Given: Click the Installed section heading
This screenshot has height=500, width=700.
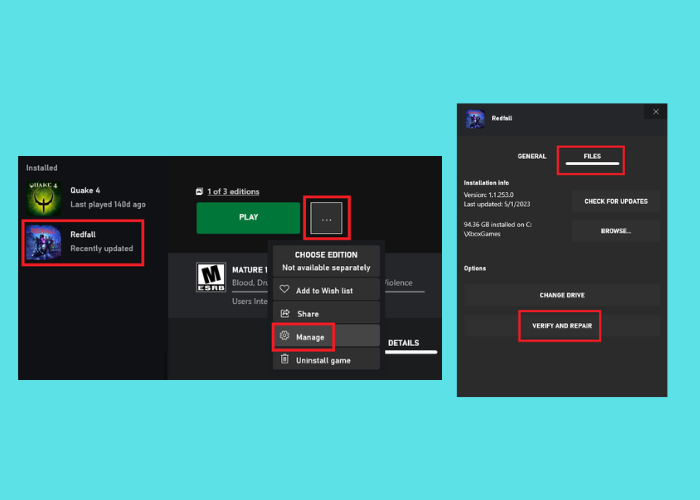Looking at the screenshot, I should [x=42, y=168].
